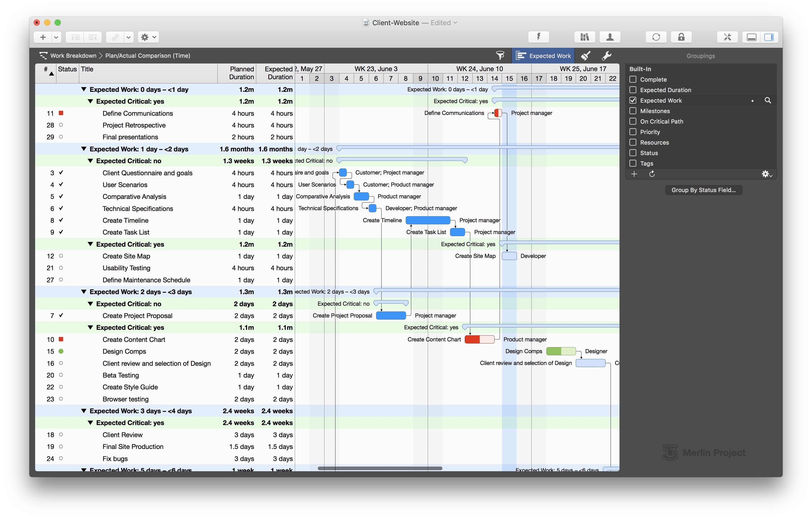Image resolution: width=812 pixels, height=519 pixels.
Task: Open the resources person icon
Action: tap(610, 37)
